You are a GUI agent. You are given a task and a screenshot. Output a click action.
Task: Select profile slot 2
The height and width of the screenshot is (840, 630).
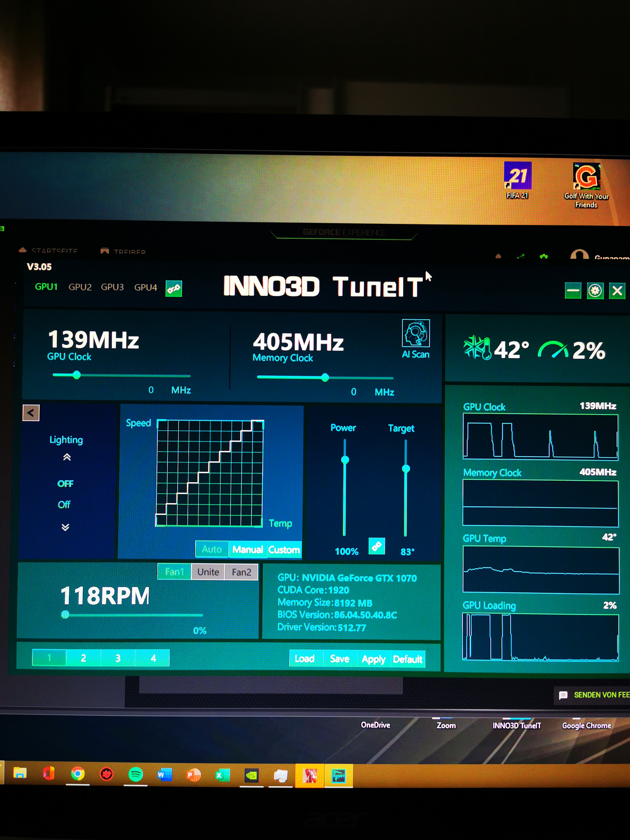[83, 658]
